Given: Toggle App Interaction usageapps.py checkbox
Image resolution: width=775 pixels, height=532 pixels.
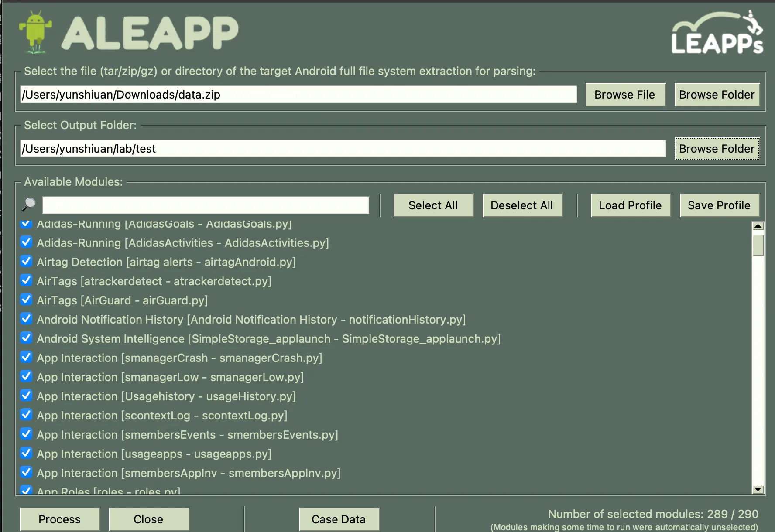Looking at the screenshot, I should coord(26,453).
